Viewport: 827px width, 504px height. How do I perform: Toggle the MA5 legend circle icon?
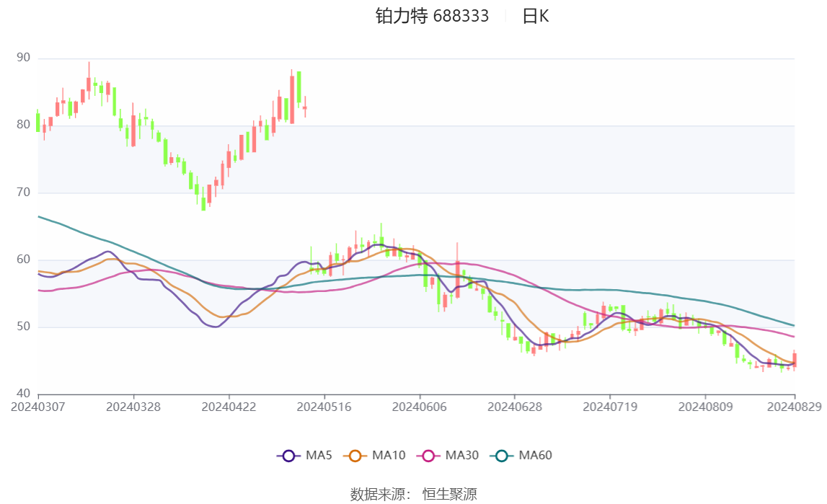(288, 456)
